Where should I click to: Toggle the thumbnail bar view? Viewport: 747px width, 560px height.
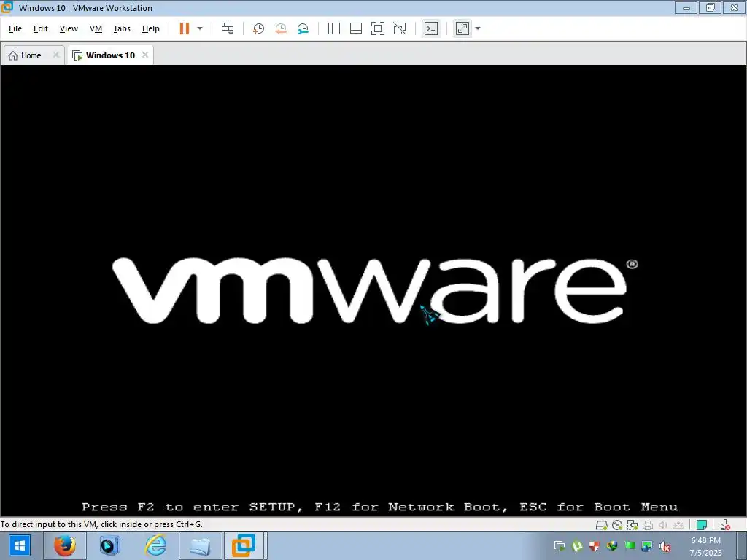point(356,28)
